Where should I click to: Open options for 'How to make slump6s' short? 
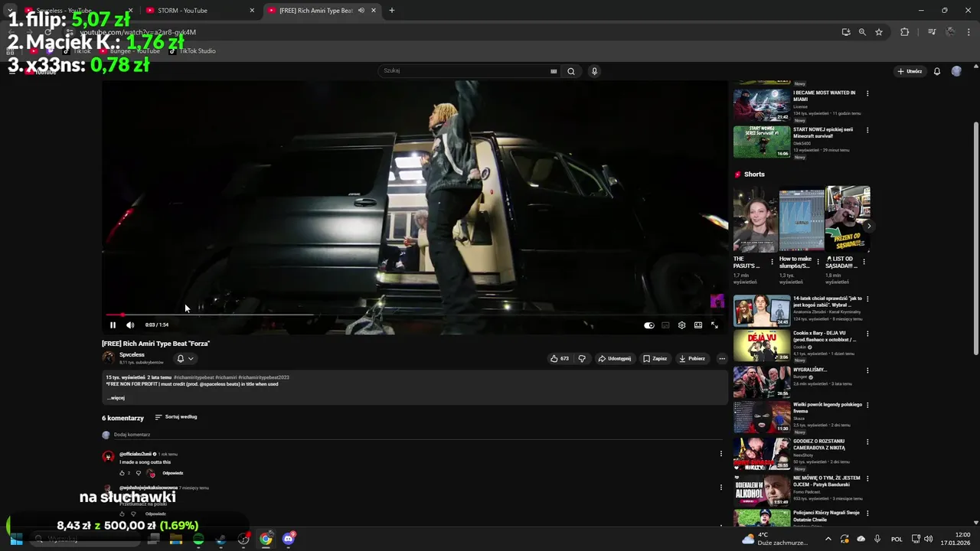818,262
